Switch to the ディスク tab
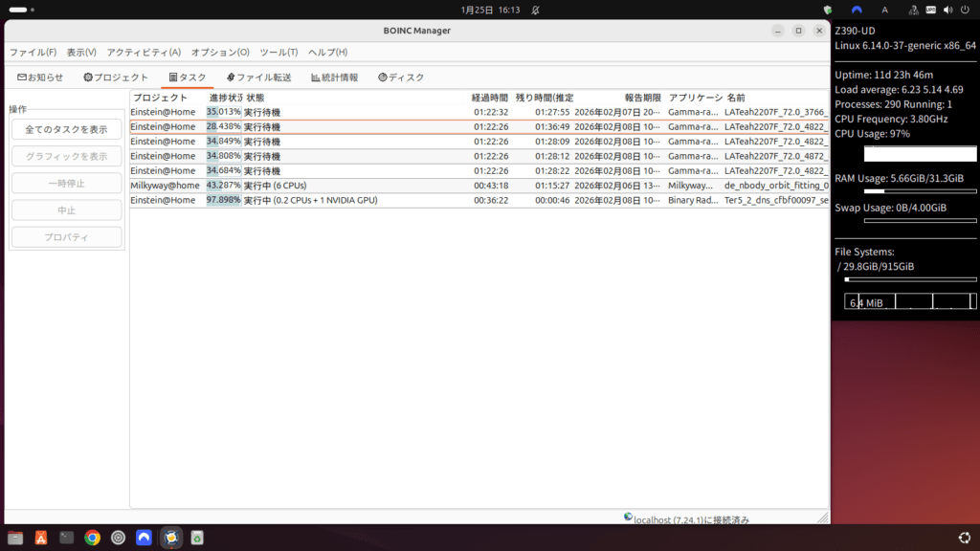 tap(401, 77)
